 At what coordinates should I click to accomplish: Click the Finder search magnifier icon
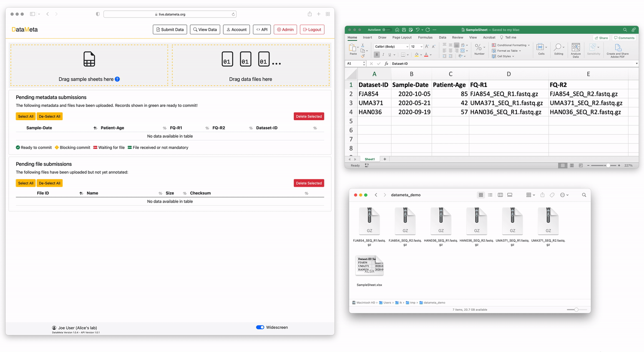point(584,195)
